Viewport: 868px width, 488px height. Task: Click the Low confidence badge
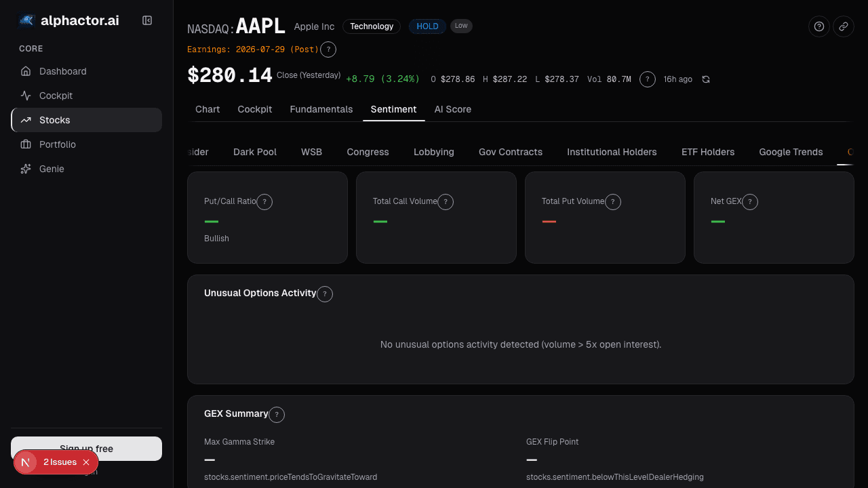point(461,26)
